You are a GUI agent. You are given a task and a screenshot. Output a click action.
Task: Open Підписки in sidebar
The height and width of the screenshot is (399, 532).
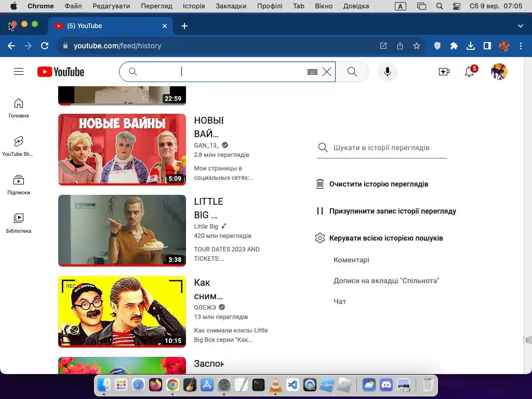pos(19,185)
